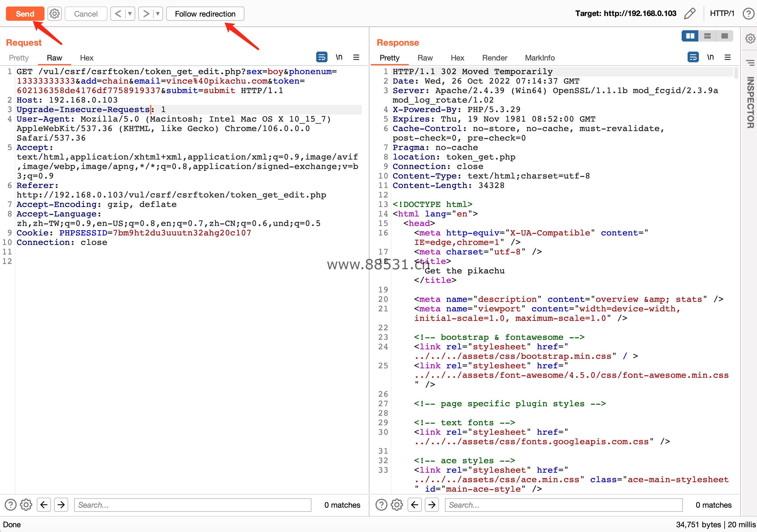
Task: Click location: token_get.php response header
Action: [454, 157]
